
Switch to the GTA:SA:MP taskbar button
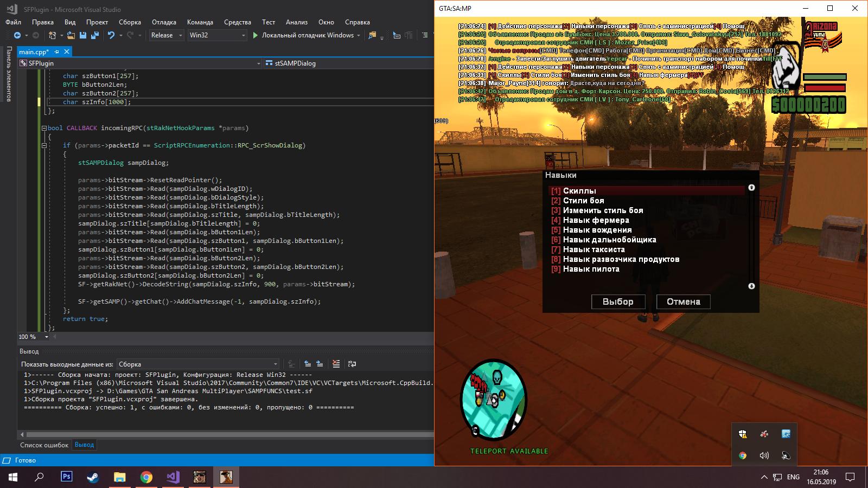pos(226,477)
